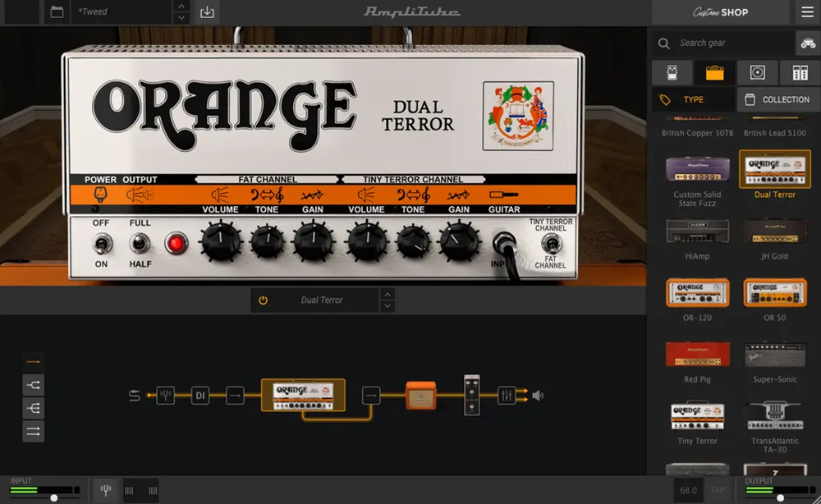Adjust the Tiny Terror Channel Volume knob
This screenshot has width=821, height=504.
coord(367,242)
